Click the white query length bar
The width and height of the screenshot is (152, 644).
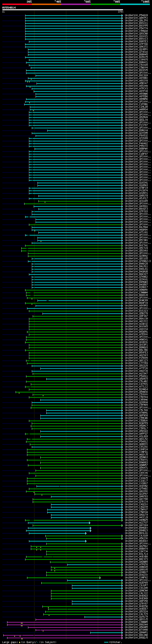click(x=63, y=10)
